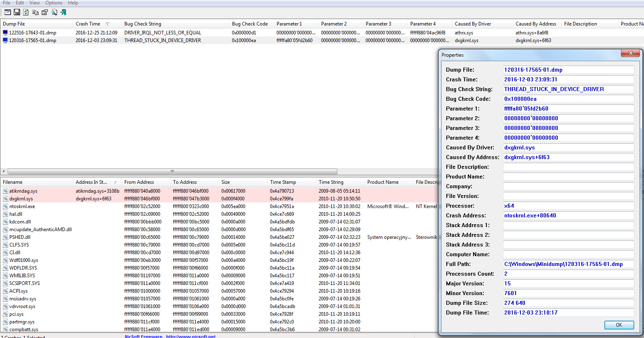
Task: Click the file icon next to hal.dll
Action: pos(5,214)
